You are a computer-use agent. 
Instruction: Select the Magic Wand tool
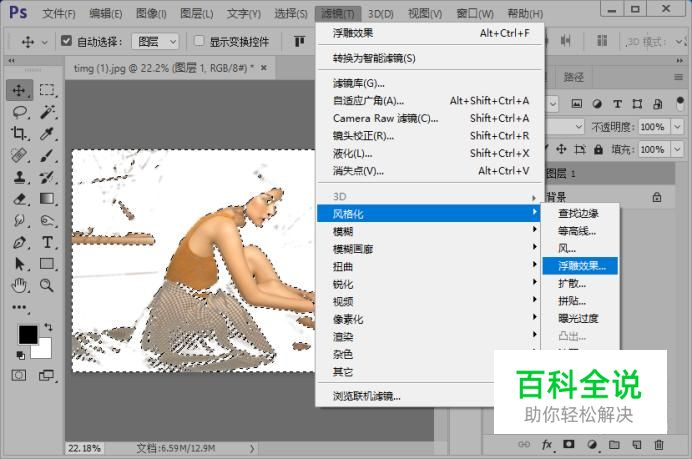pyautogui.click(x=47, y=112)
